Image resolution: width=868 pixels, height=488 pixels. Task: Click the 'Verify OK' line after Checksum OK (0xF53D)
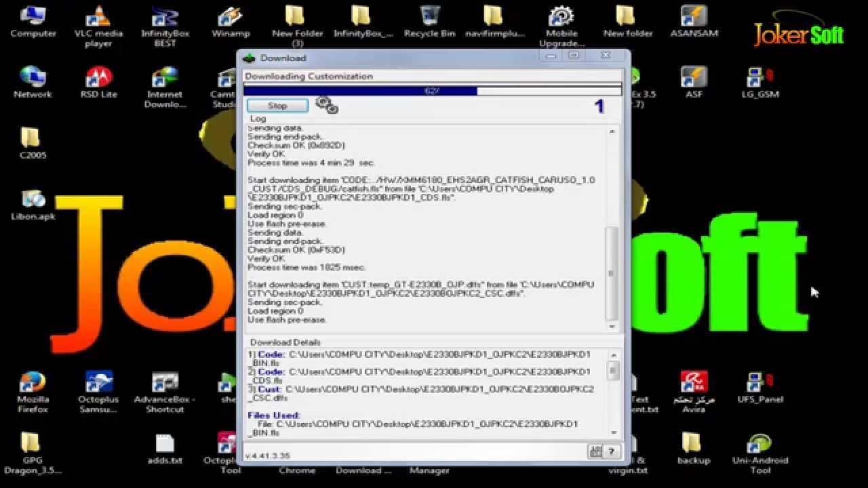[x=266, y=258]
